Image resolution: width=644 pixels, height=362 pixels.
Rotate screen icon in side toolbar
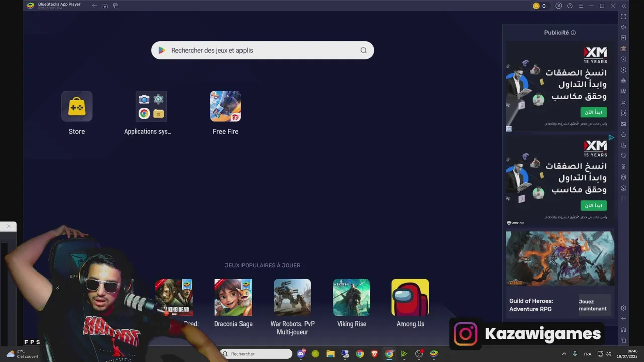[623, 145]
